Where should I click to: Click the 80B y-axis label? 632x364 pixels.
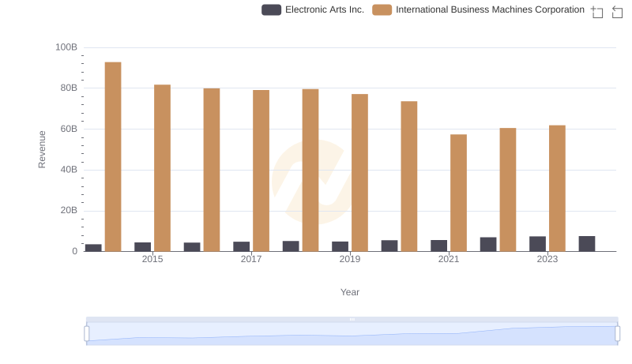[x=69, y=88]
